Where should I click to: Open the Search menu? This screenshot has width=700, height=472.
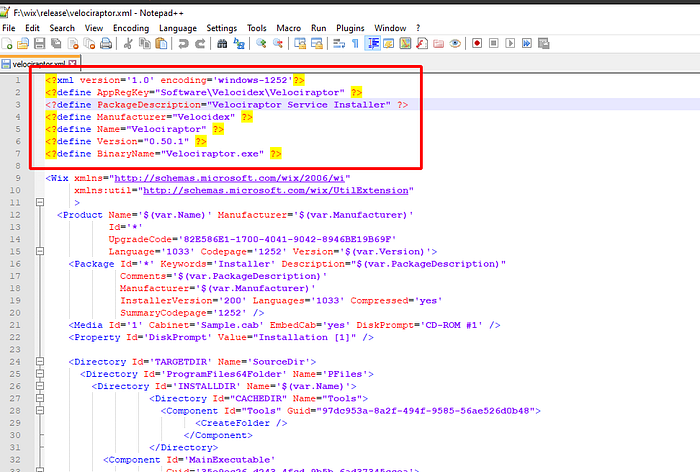tap(62, 28)
